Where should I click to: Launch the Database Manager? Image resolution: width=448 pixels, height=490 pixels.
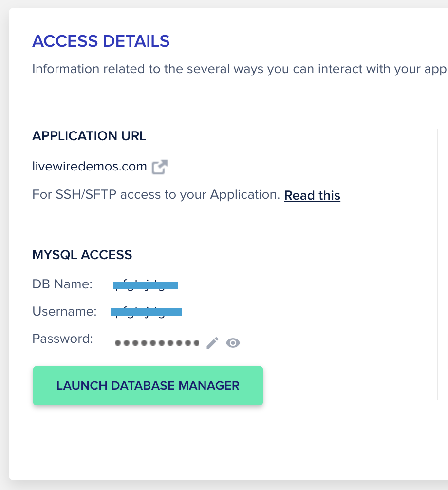pyautogui.click(x=148, y=386)
